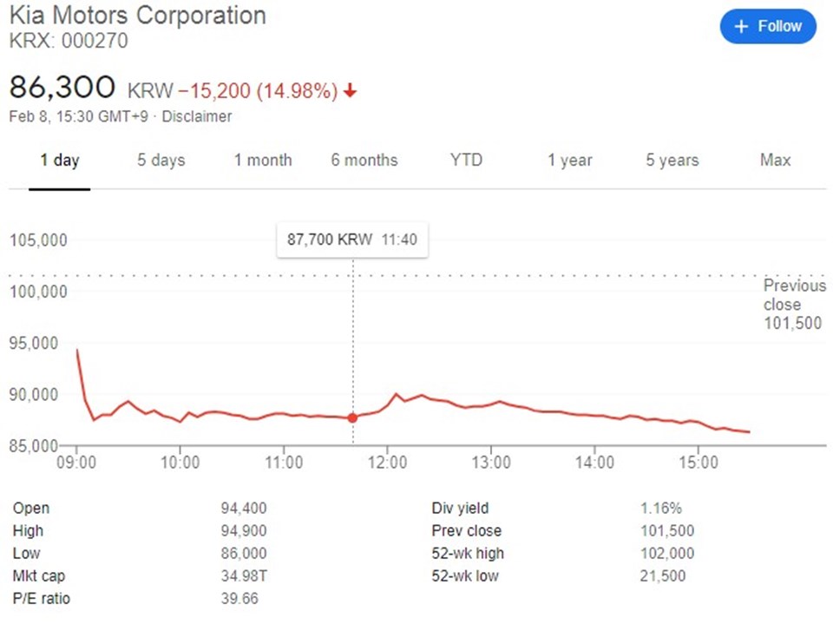The image size is (833, 644).
Task: Click the Follow button
Action: (x=768, y=26)
